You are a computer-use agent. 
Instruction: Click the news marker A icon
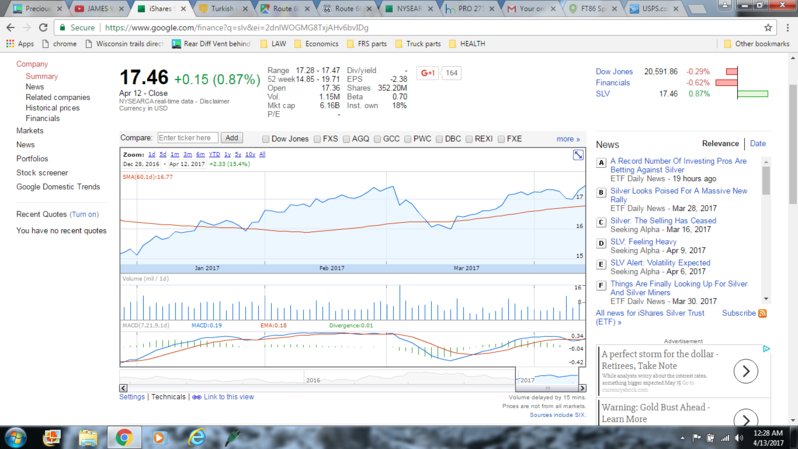601,163
